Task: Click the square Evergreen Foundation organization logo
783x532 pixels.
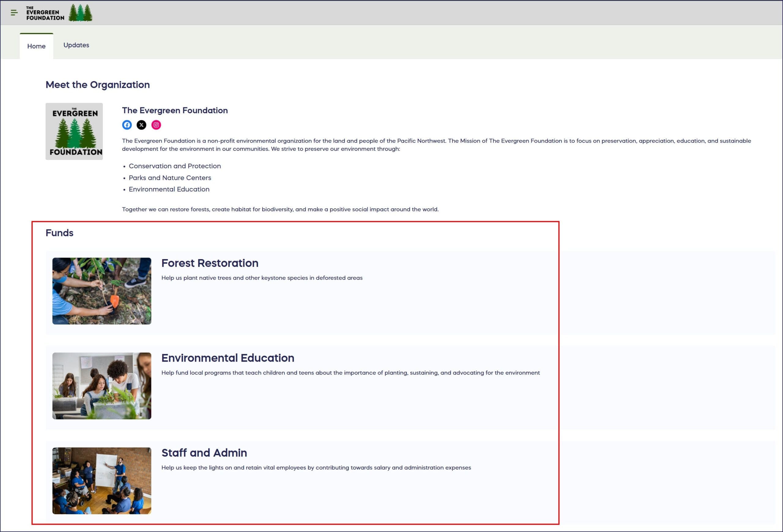Action: (74, 132)
